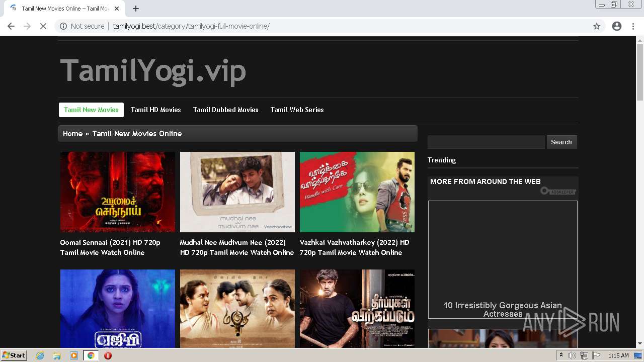
Task: Stop loading the page
Action: [x=43, y=26]
